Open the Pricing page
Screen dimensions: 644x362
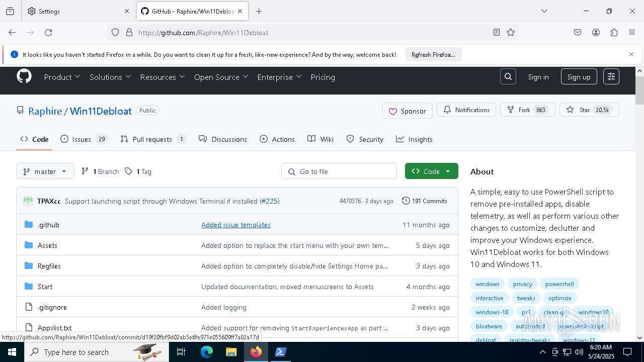point(323,77)
